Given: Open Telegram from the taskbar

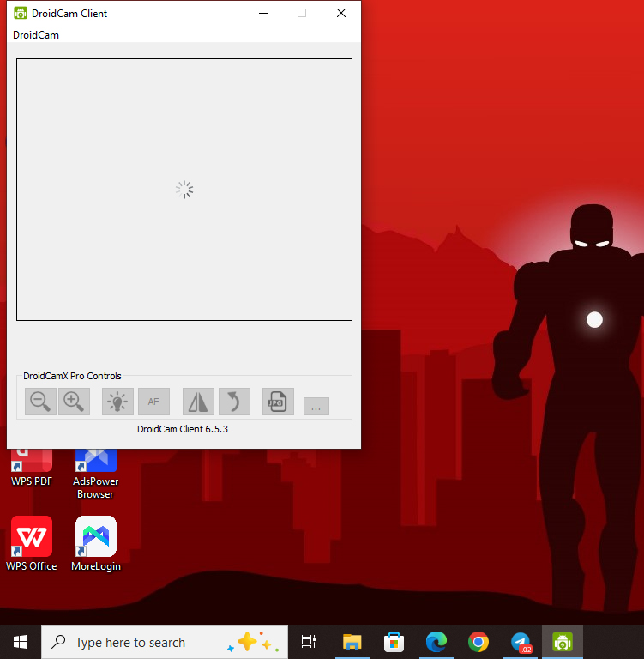Looking at the screenshot, I should click(521, 642).
